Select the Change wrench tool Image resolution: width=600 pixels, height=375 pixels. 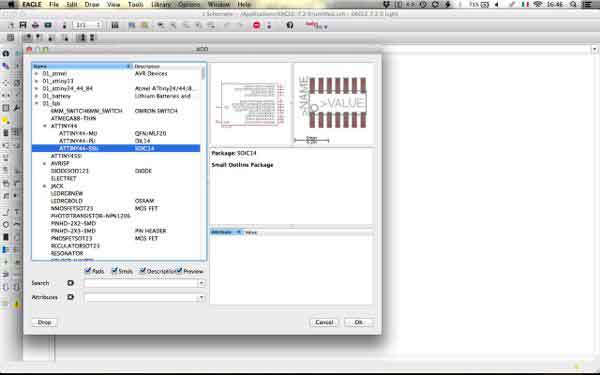coord(17,108)
